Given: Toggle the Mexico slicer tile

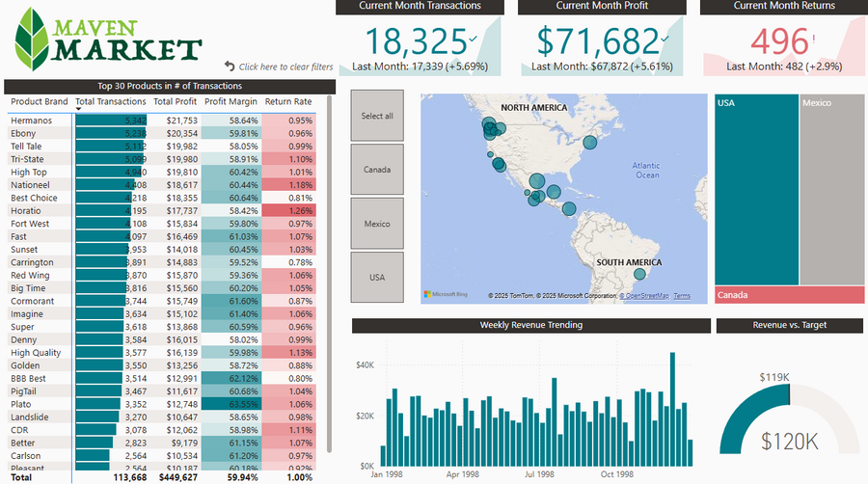Looking at the screenshot, I should [377, 224].
